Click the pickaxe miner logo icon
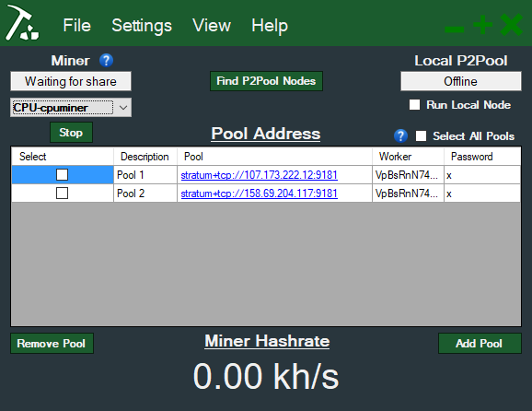The width and height of the screenshot is (532, 411). coord(22,22)
